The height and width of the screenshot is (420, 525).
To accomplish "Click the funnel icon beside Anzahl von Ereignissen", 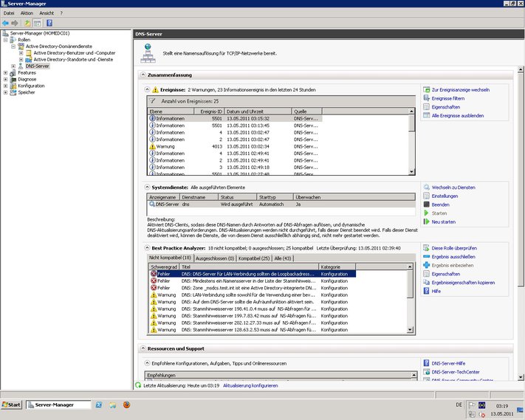I will click(x=152, y=100).
